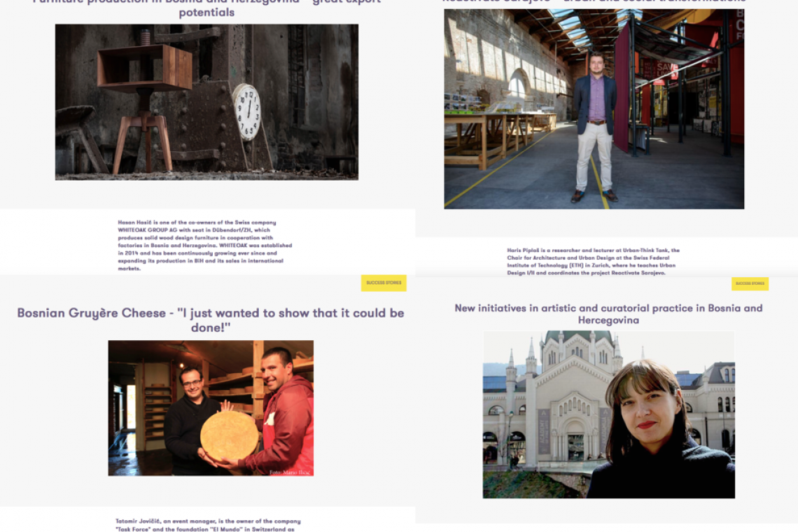Screen dimensions: 798x532
Task: Click the cheese wheel photo thumbnail
Action: tap(211, 408)
